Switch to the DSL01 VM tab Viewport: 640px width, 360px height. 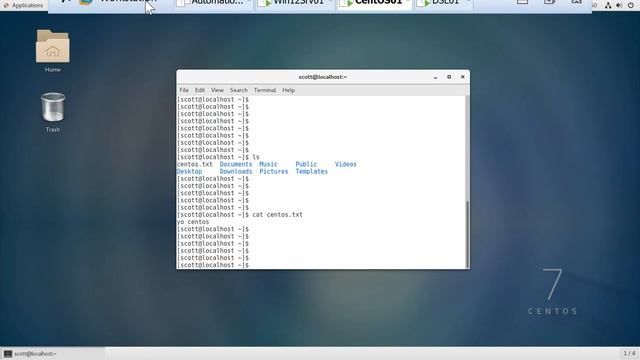443,3
